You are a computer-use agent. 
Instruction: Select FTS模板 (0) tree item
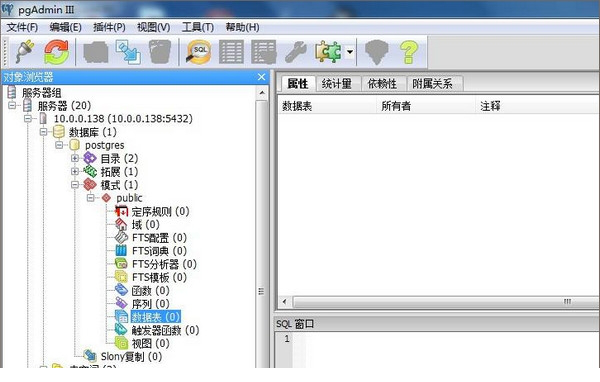(159, 277)
